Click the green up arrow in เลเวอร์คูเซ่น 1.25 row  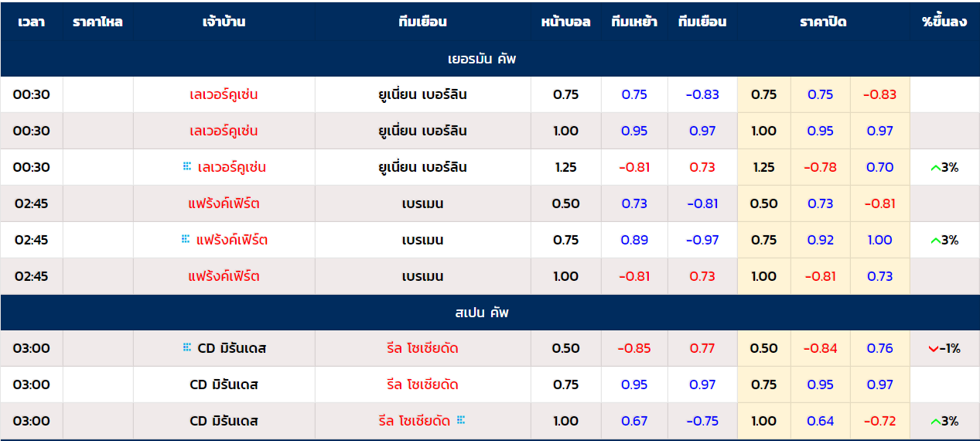tap(935, 167)
